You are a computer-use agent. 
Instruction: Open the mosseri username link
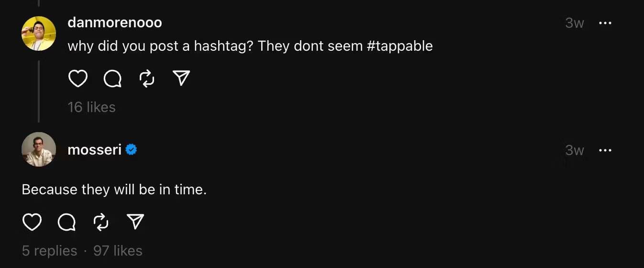click(94, 150)
